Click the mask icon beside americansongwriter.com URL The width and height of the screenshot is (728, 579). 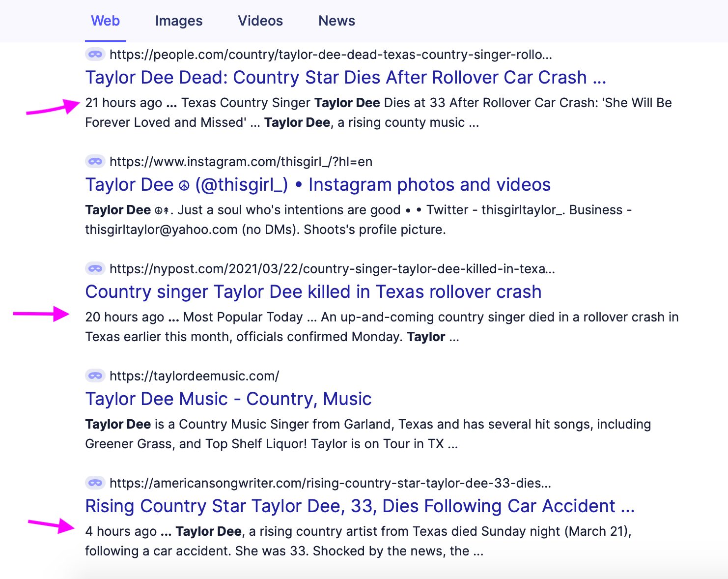tap(95, 483)
